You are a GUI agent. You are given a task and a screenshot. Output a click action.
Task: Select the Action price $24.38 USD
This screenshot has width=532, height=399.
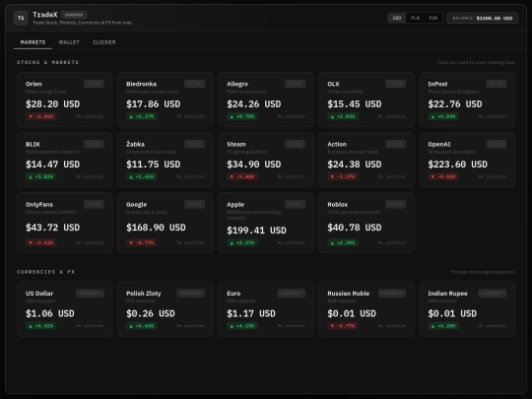point(355,165)
